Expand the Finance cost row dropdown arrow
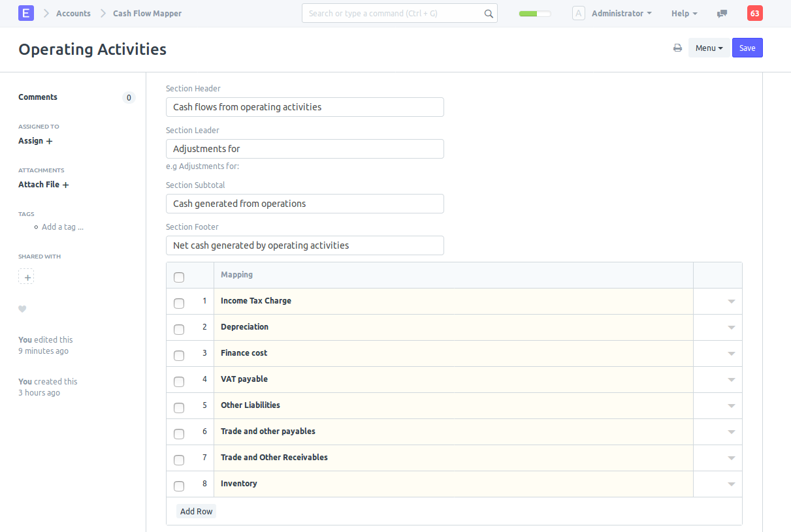 point(731,354)
